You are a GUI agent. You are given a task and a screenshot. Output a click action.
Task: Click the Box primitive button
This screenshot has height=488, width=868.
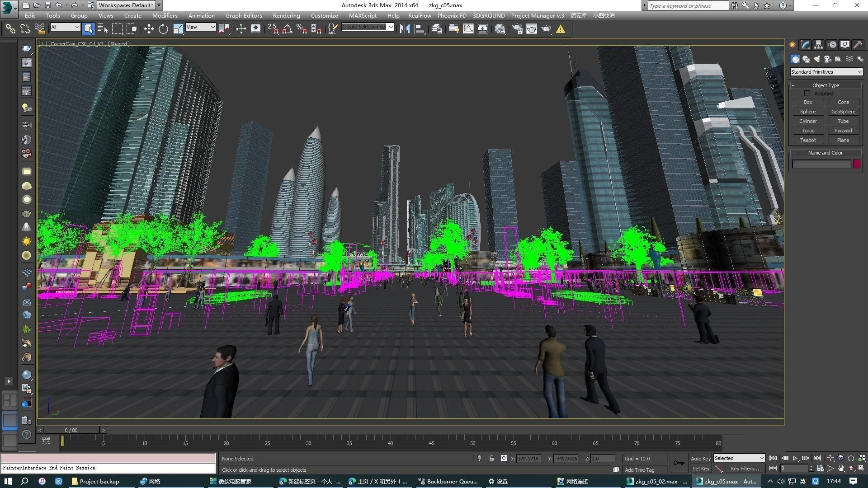pyautogui.click(x=808, y=102)
